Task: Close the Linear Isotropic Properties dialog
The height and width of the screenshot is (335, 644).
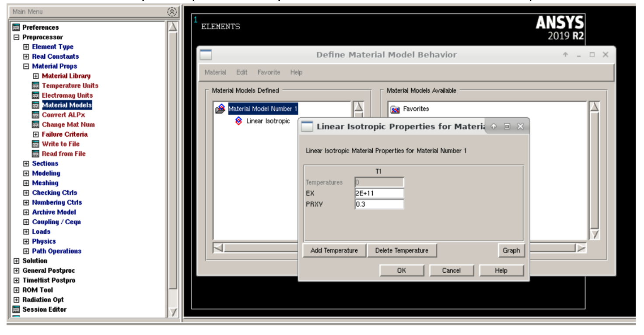Action: coord(520,127)
